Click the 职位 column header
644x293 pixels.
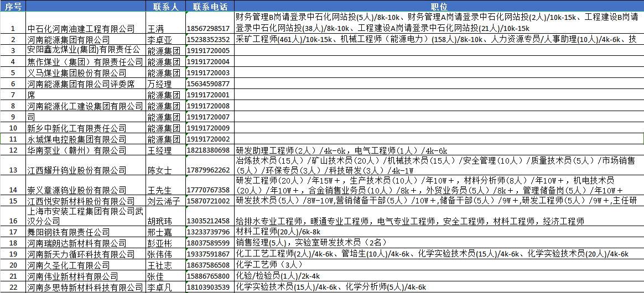coord(439,6)
